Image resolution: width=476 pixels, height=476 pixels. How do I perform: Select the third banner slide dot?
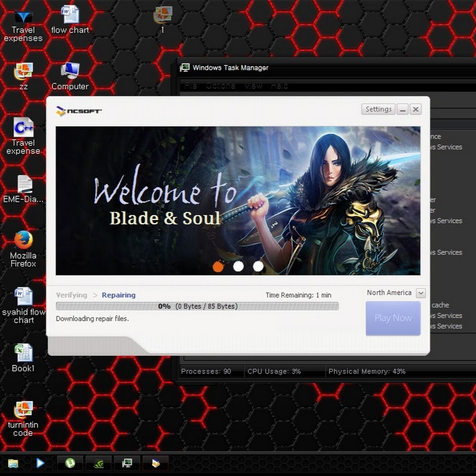point(258,266)
